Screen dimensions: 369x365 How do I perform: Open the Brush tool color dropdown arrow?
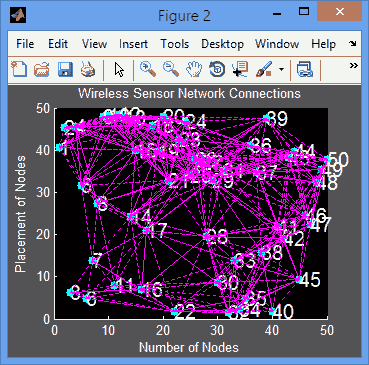click(x=281, y=70)
